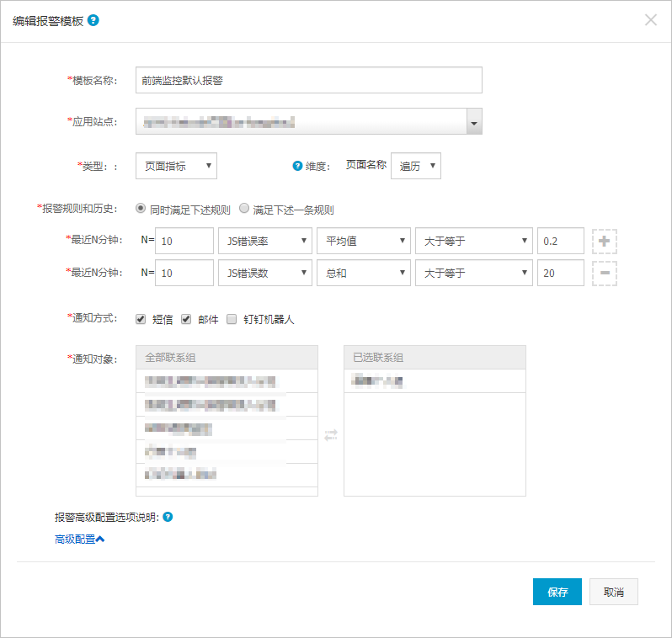The width and height of the screenshot is (672, 638).
Task: Uncheck the 短信 notification checkbox
Action: [141, 319]
